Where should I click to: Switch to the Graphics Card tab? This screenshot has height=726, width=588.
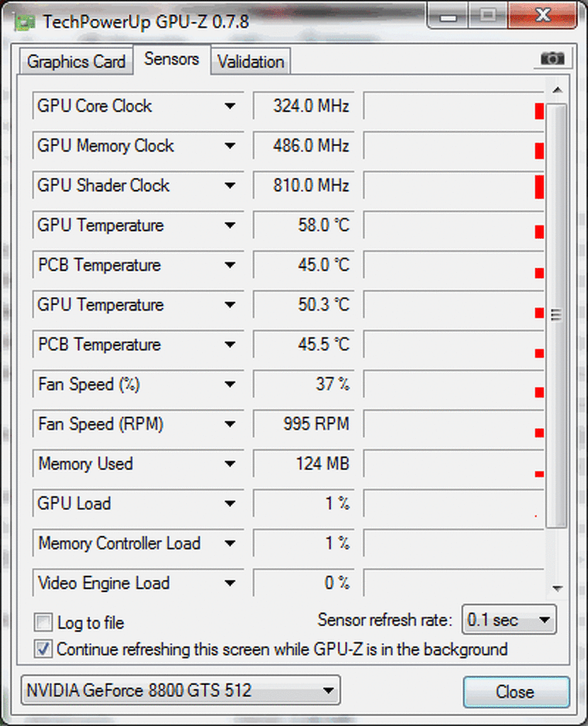coord(77,61)
